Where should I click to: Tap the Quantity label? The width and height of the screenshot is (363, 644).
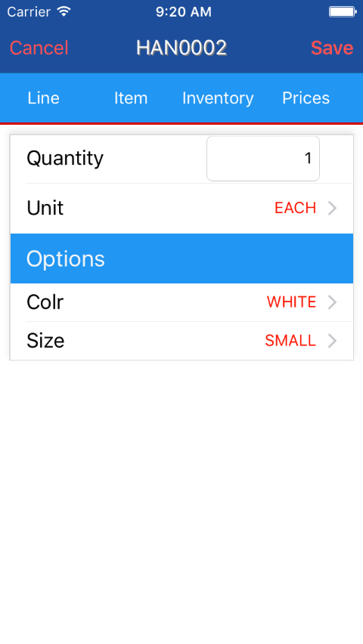point(65,159)
